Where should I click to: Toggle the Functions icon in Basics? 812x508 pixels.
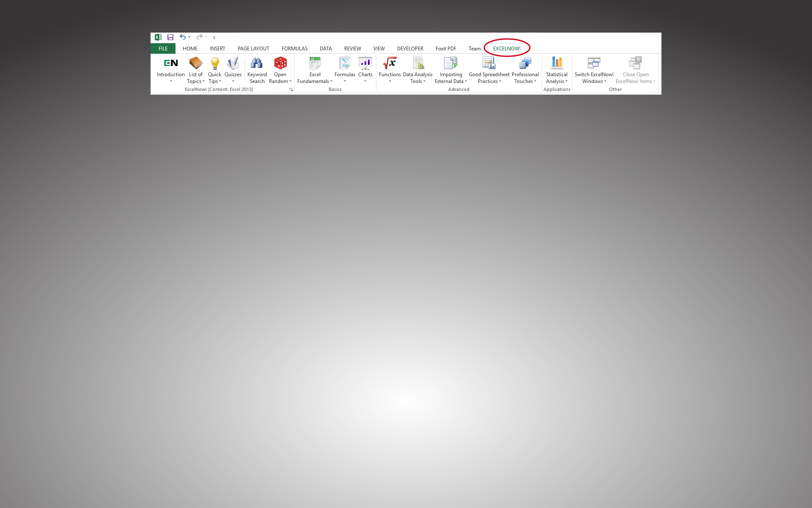(x=390, y=70)
